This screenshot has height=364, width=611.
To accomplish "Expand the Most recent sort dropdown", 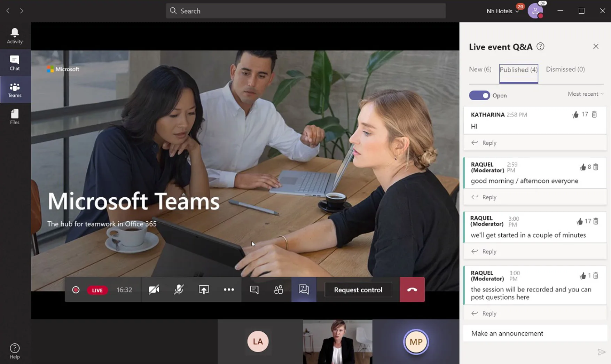I will pyautogui.click(x=586, y=94).
